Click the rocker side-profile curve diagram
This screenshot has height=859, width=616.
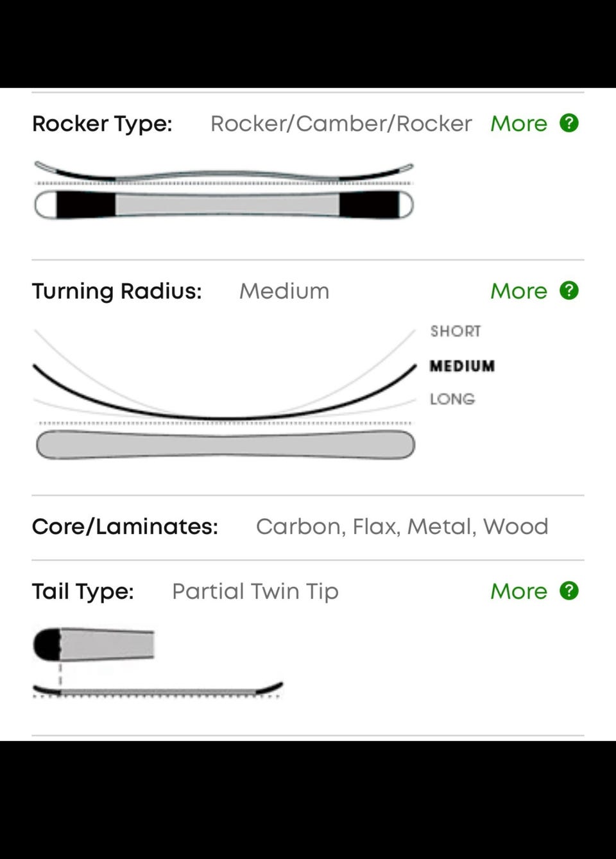[223, 172]
